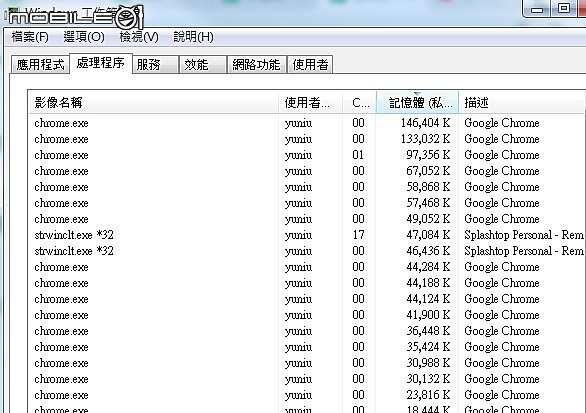Select chrome.exe row using 23,816 K
The image size is (586, 413).
(x=306, y=395)
